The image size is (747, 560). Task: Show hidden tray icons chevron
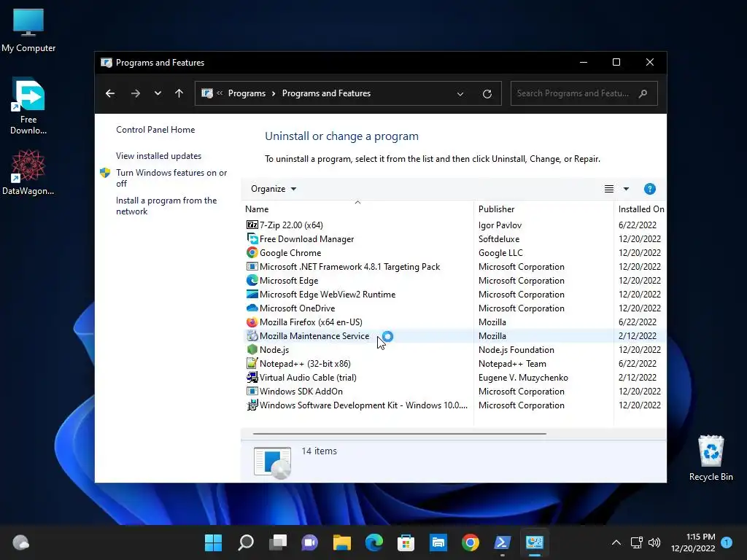[x=616, y=542]
